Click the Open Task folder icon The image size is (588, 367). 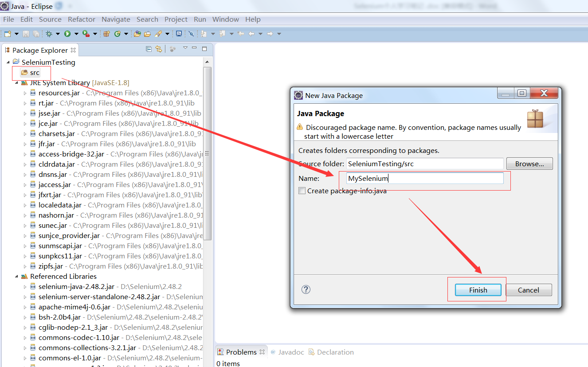(147, 34)
